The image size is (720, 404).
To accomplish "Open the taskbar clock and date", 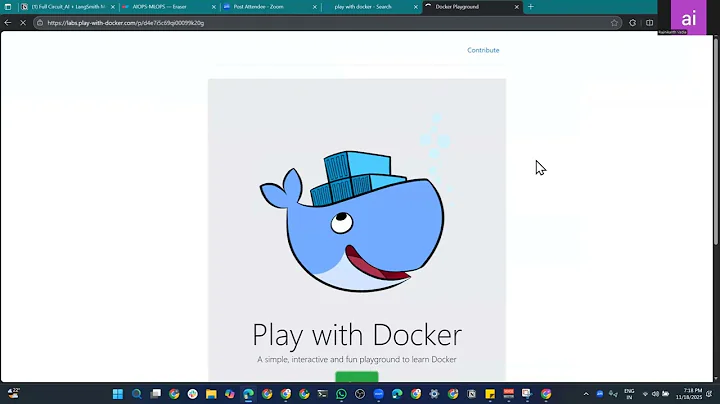I will 689,394.
